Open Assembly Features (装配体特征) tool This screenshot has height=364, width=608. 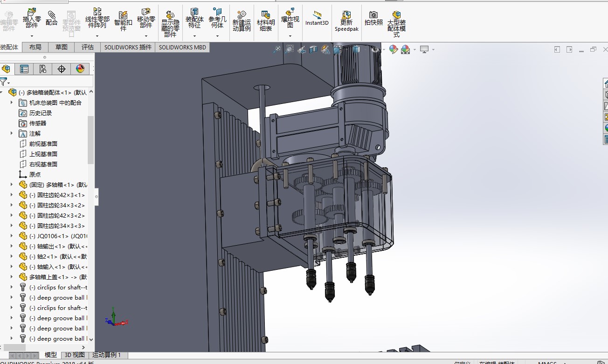[194, 19]
